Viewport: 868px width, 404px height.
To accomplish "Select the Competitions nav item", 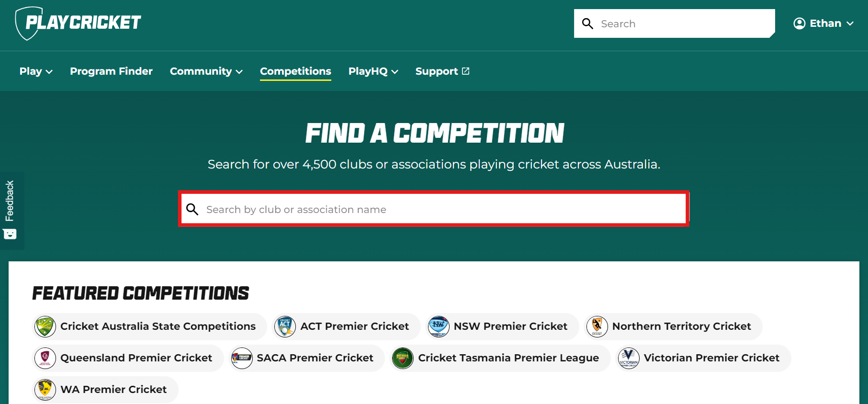I will [295, 71].
